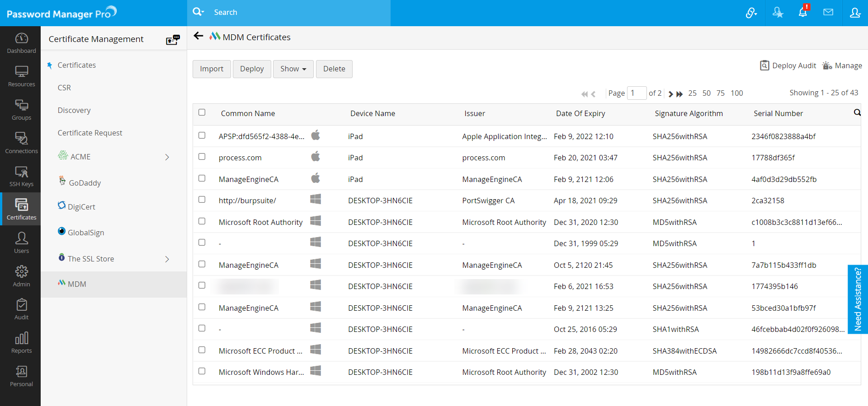Image resolution: width=868 pixels, height=406 pixels.
Task: Tick the http://burpsuite/ row checkbox
Action: coord(202,200)
